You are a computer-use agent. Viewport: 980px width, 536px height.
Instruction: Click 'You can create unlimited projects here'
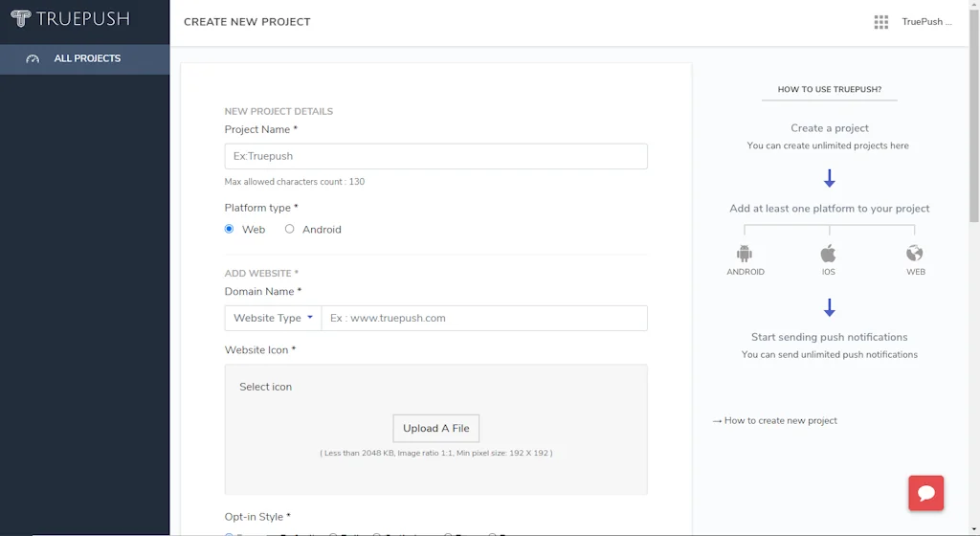(828, 145)
